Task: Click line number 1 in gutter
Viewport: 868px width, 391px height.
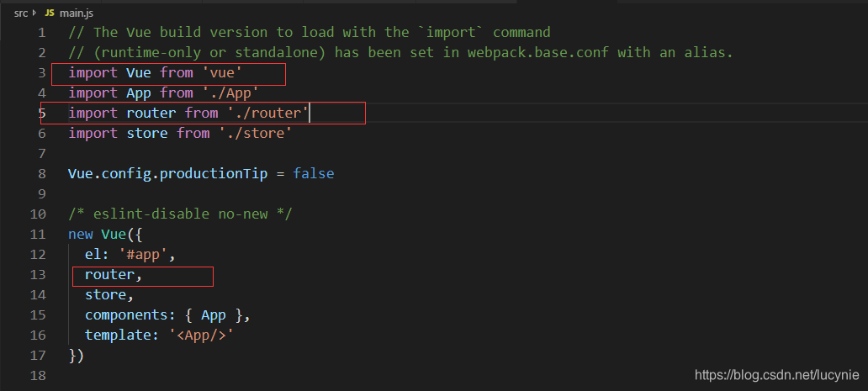Action: [x=42, y=33]
